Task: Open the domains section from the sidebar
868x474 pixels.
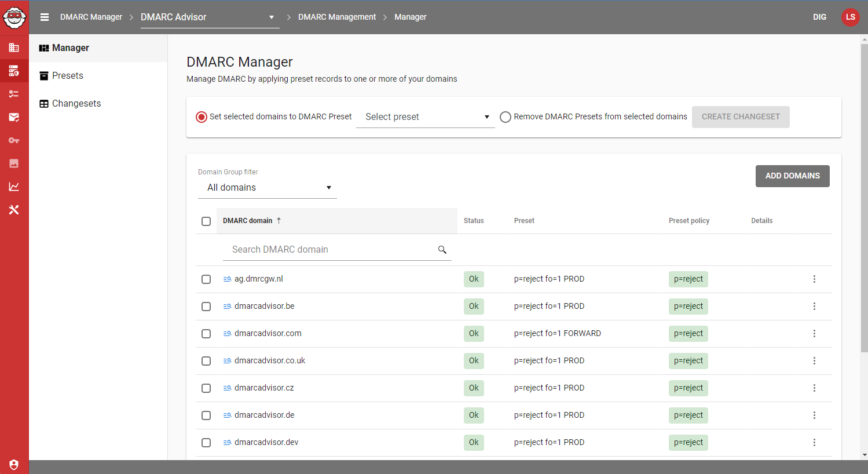Action: tap(14, 48)
